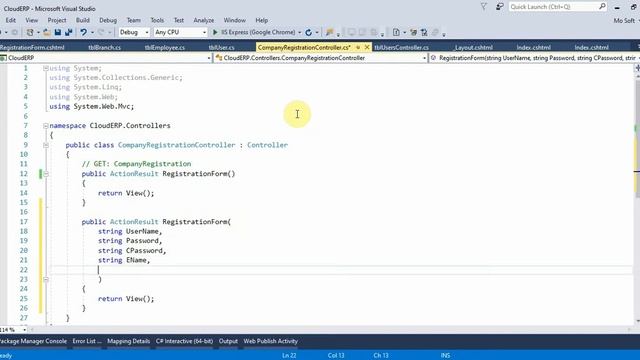This screenshot has height=360, width=640.
Task: Open the CloudERP project navigation dropdown
Action: pos(106,58)
